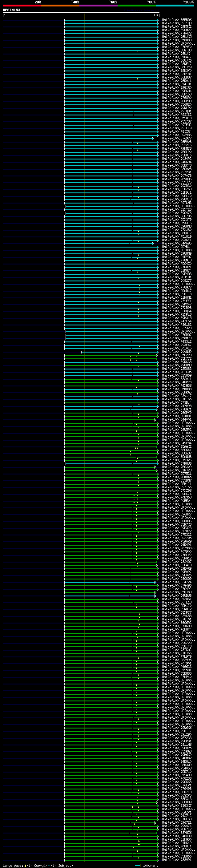Select label UniRef100_A8IXR4
This screenshot has width=197, height=868.
pyautogui.click(x=177, y=132)
